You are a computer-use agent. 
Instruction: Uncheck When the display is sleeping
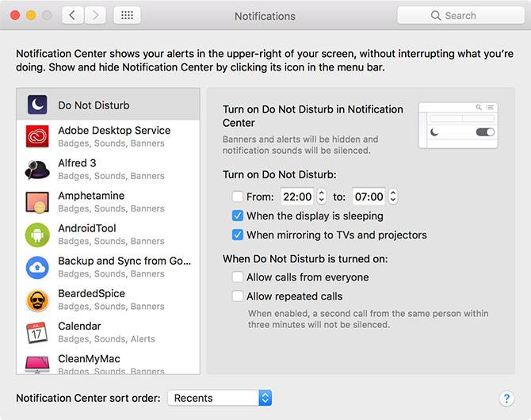[x=238, y=216]
